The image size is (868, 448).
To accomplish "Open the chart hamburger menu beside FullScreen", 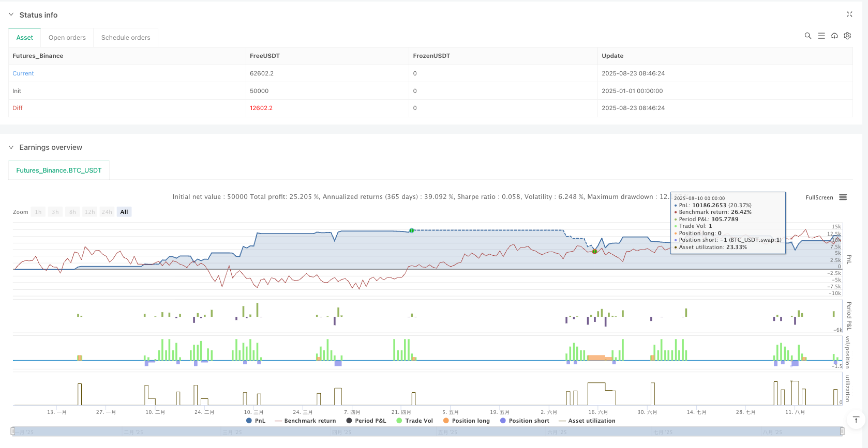I will tap(843, 197).
